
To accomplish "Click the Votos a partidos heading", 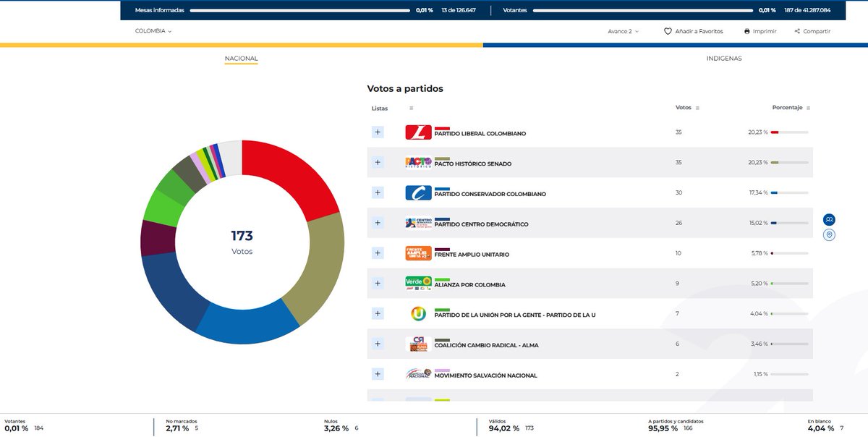I will pyautogui.click(x=405, y=89).
